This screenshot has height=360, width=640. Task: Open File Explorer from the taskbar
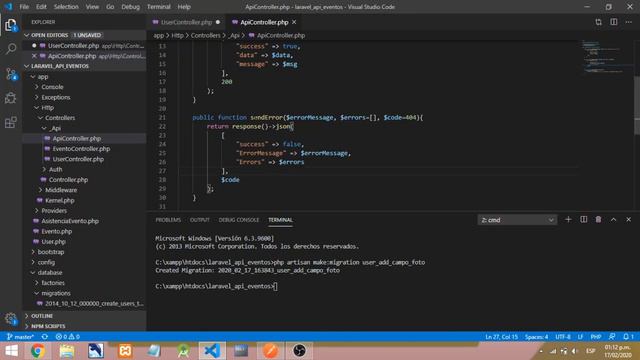[x=67, y=351]
